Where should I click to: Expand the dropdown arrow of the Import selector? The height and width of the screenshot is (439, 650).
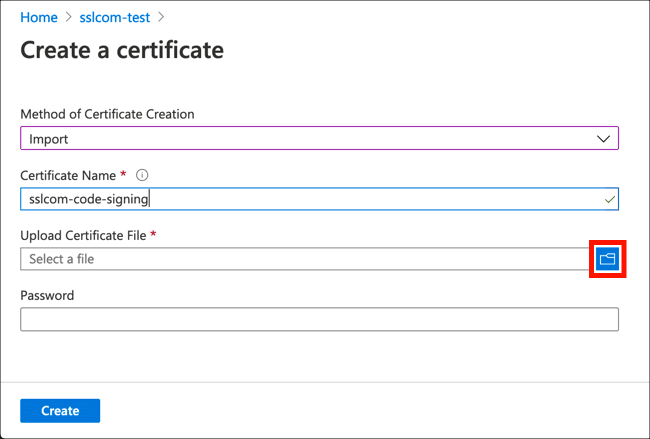click(603, 139)
